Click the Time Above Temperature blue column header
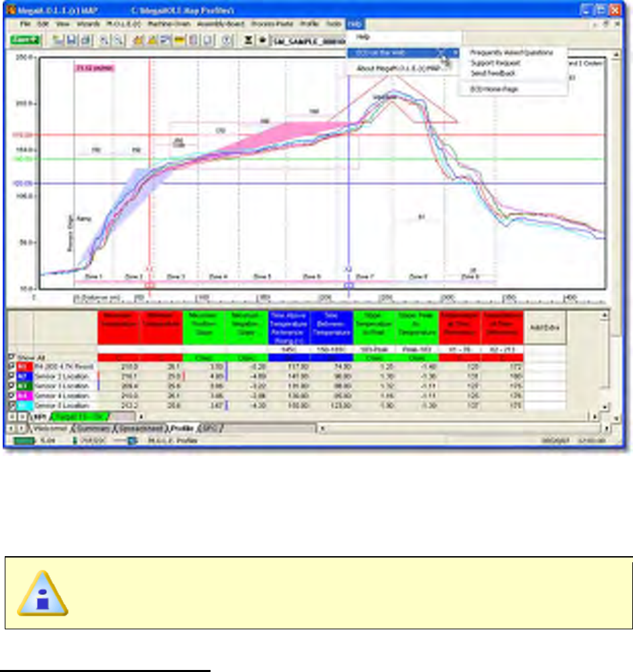 click(289, 327)
